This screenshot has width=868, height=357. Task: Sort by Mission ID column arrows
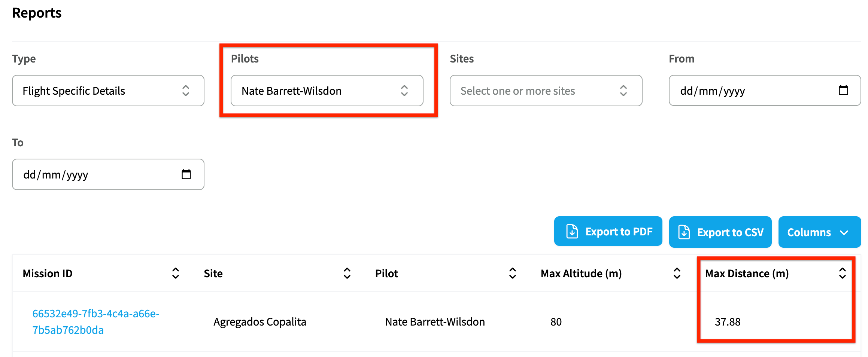point(175,273)
